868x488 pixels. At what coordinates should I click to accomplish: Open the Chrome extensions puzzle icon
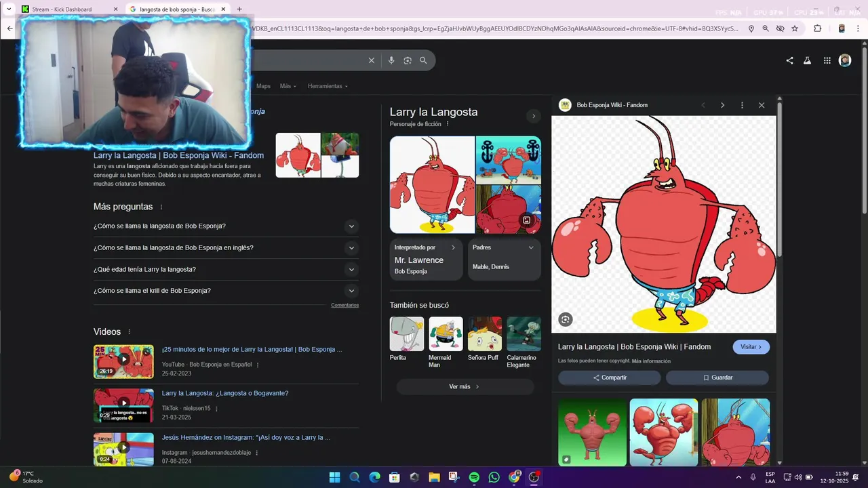[817, 28]
